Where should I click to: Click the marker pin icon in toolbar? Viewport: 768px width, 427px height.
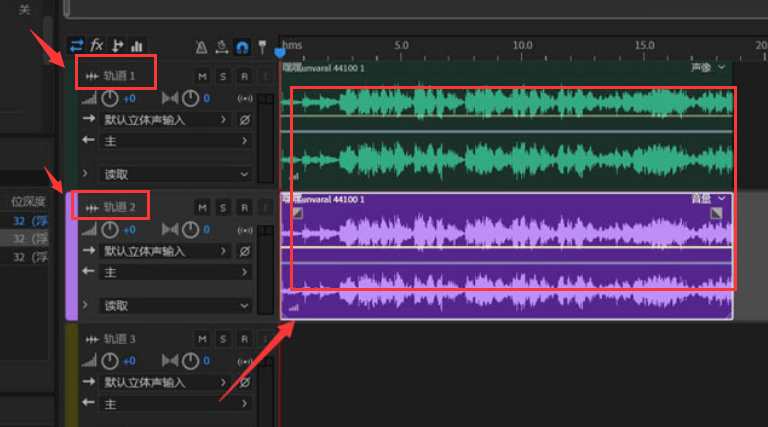[x=263, y=47]
